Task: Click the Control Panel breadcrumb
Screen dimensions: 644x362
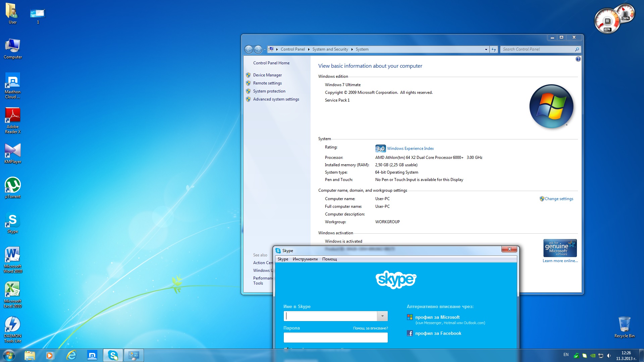Action: point(292,49)
